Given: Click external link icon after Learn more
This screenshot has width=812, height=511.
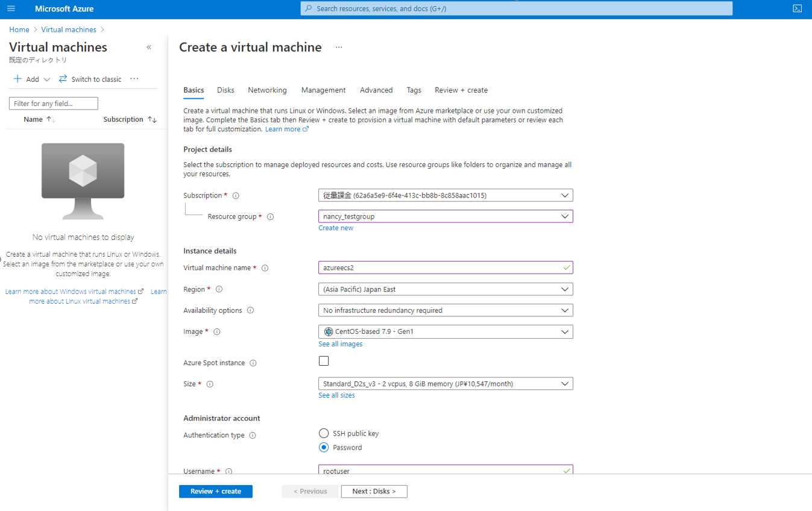Looking at the screenshot, I should (306, 129).
